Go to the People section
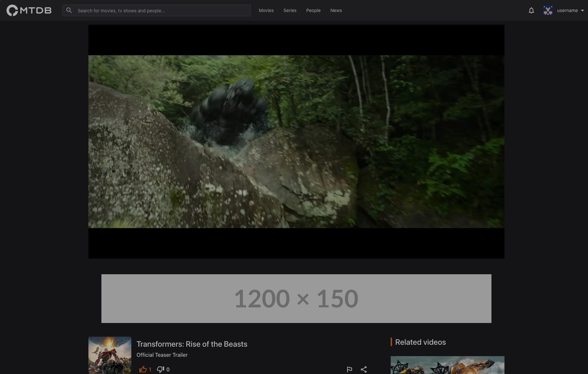Image resolution: width=588 pixels, height=374 pixels. [313, 10]
